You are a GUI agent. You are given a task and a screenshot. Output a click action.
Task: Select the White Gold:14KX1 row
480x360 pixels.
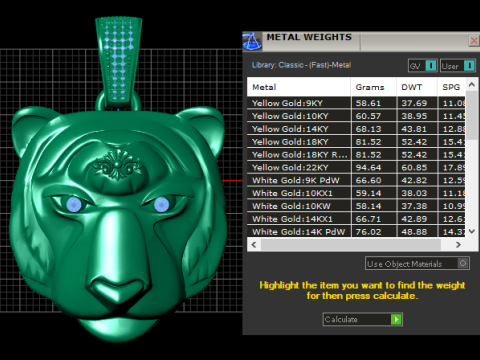coord(356,219)
